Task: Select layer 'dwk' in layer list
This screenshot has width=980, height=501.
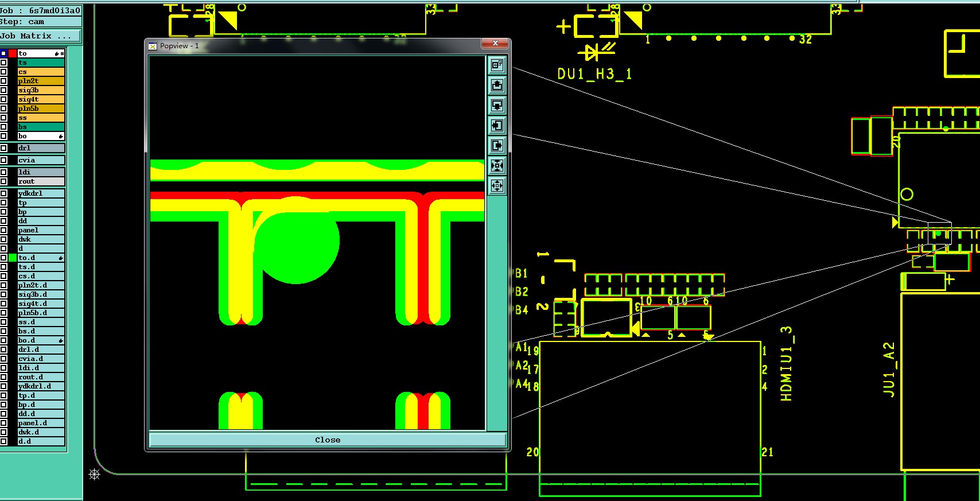Action: click(x=41, y=239)
